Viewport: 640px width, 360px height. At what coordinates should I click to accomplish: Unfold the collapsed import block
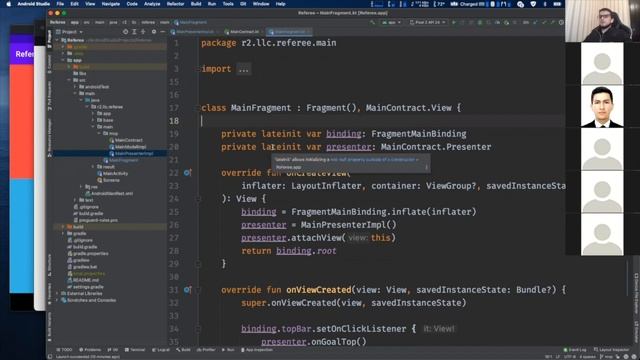tap(244, 69)
